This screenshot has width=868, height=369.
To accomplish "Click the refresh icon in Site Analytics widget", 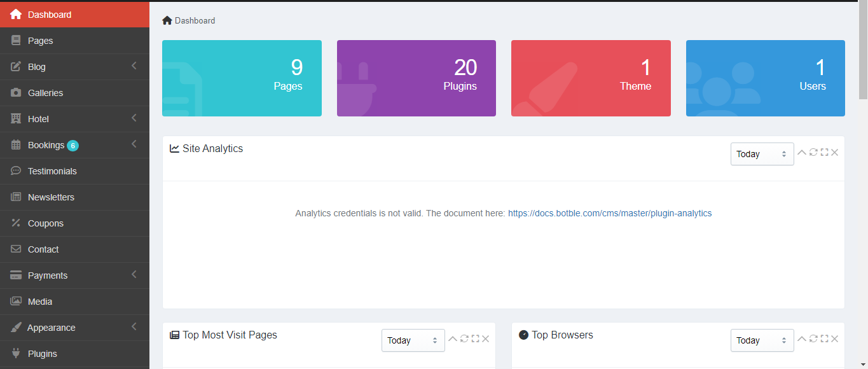I will (x=813, y=152).
